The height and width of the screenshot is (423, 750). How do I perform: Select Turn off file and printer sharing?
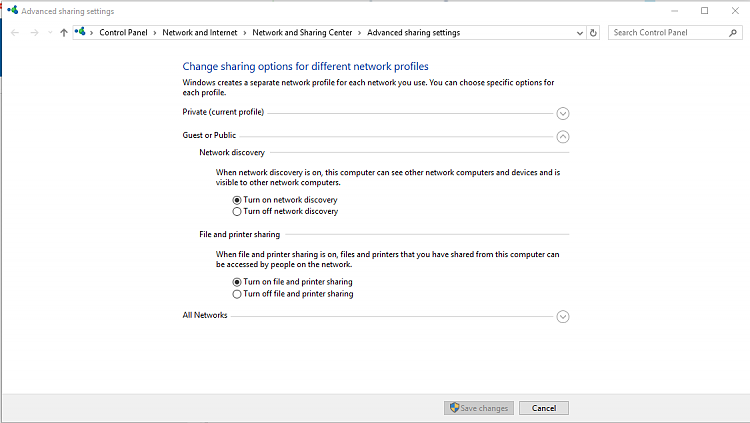pyautogui.click(x=237, y=295)
